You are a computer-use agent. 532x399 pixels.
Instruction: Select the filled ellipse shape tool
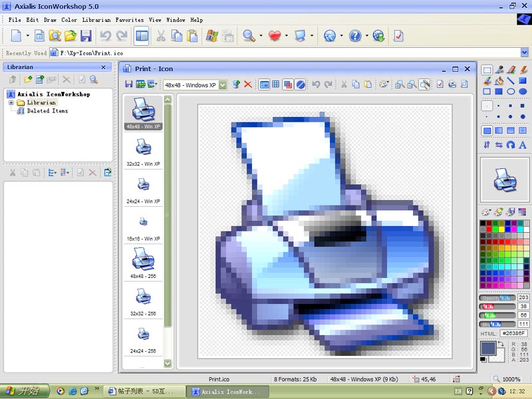(x=523, y=92)
